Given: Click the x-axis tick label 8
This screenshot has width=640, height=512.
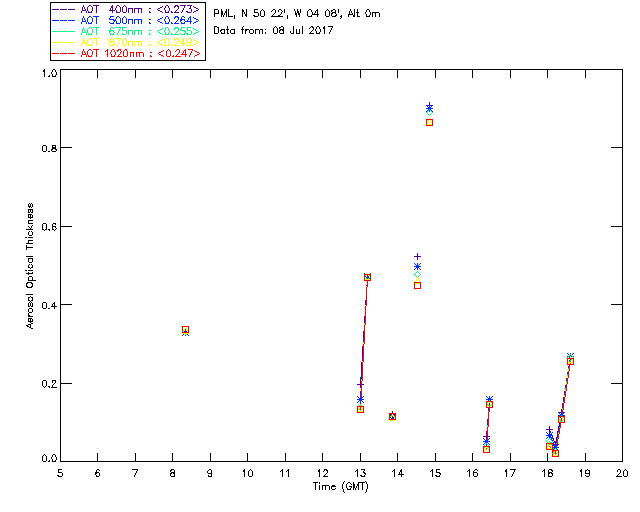Looking at the screenshot, I should [x=173, y=473].
